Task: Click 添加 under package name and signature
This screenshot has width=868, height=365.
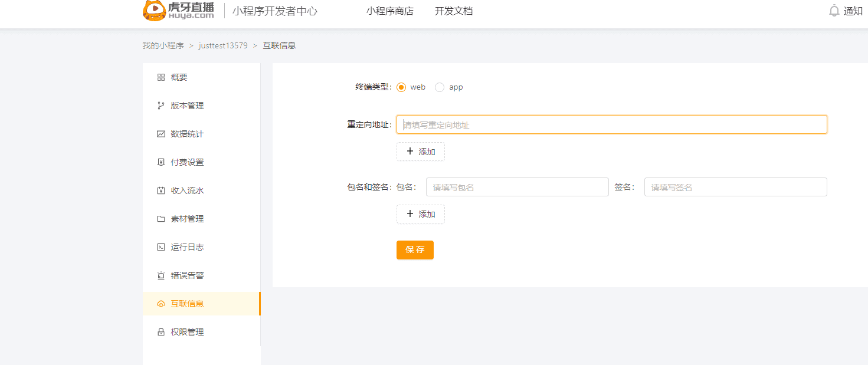Action: [420, 214]
